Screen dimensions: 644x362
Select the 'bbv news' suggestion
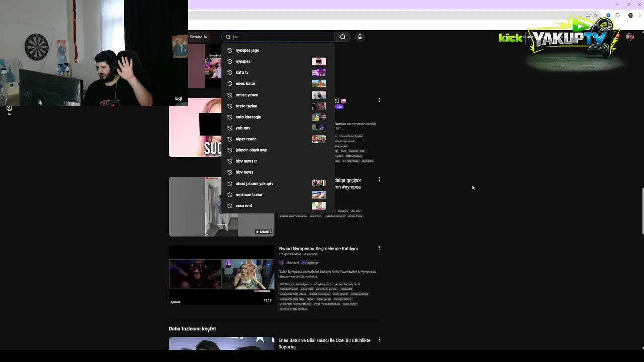click(278, 172)
